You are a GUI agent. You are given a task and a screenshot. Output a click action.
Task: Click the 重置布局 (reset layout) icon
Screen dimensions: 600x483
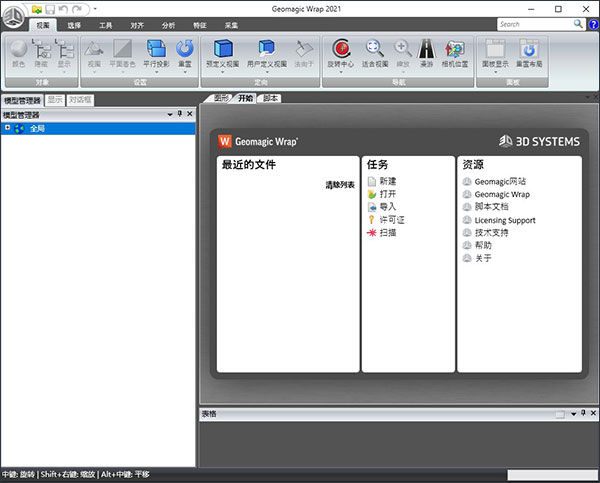[530, 47]
